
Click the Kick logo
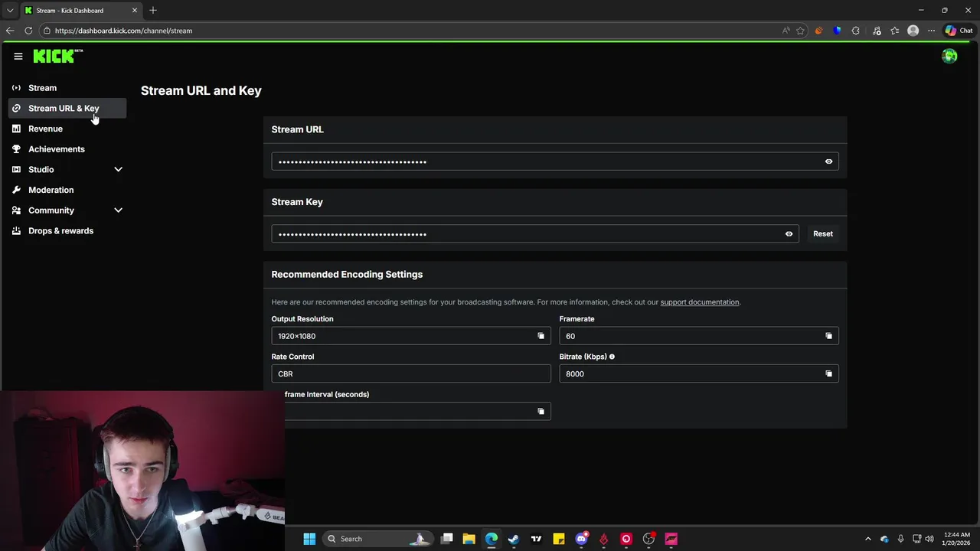58,56
